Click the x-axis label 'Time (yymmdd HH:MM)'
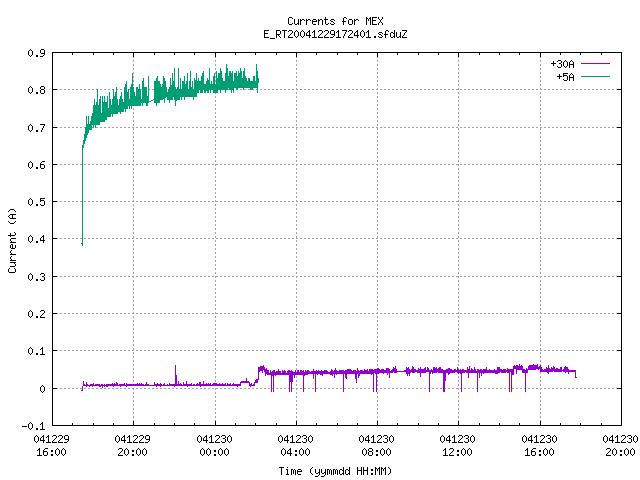Image resolution: width=640 pixels, height=480 pixels. [x=335, y=471]
